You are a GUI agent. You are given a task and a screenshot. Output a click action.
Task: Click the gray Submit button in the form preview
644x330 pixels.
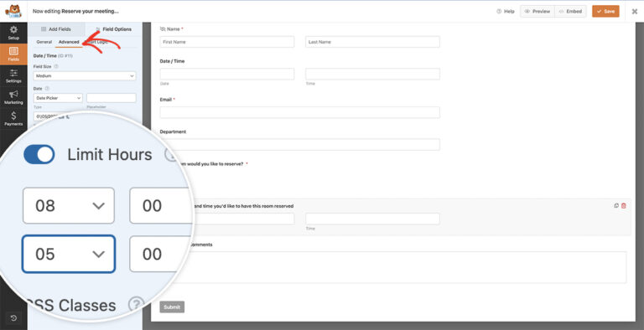[172, 307]
